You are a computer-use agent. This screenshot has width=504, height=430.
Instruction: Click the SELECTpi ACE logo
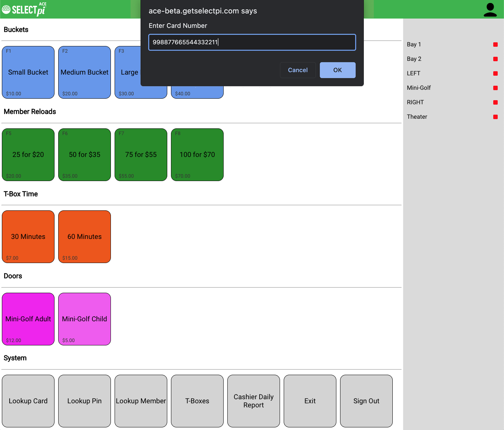(24, 9)
